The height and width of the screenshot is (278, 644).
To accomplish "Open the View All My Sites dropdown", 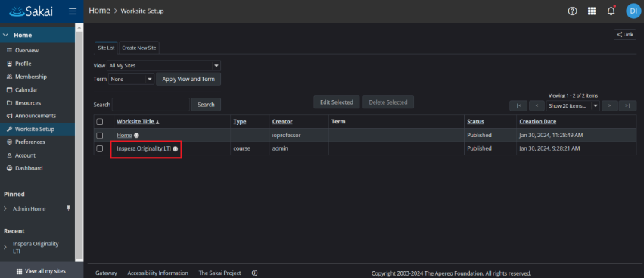I will [164, 66].
